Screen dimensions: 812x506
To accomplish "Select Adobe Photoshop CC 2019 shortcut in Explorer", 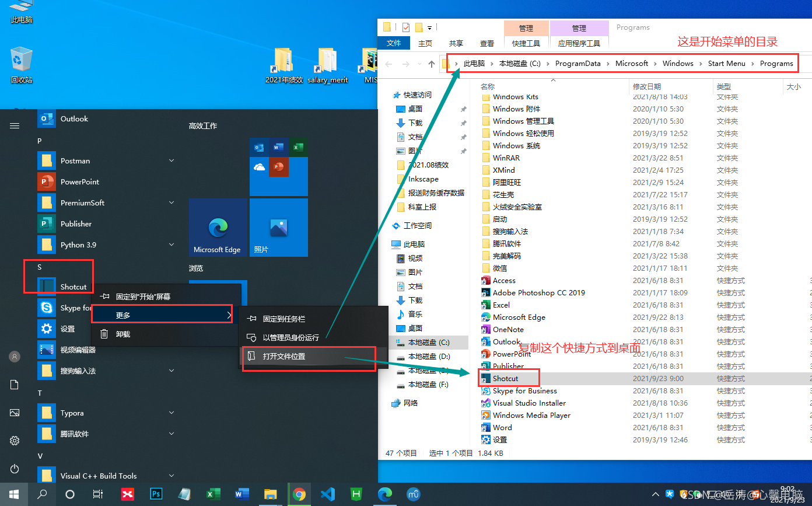I will click(x=539, y=292).
